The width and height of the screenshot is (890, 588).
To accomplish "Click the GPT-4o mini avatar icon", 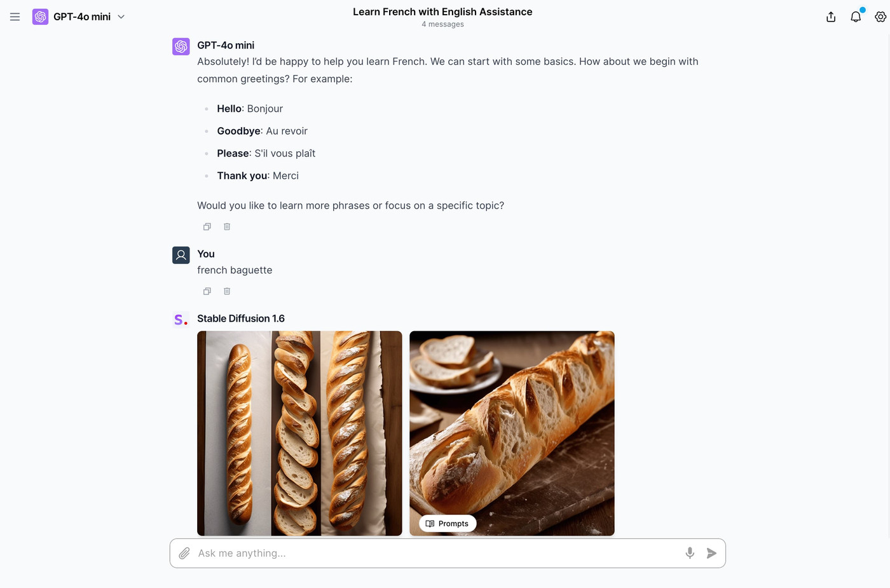I will tap(181, 46).
